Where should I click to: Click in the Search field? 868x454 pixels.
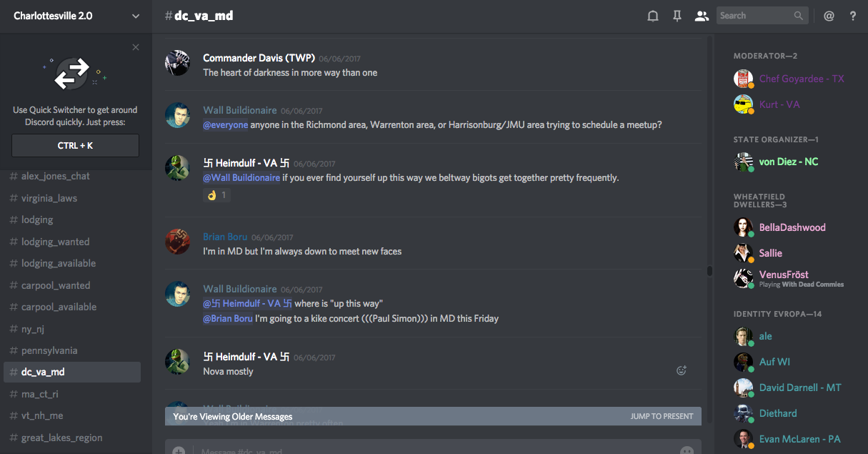754,16
